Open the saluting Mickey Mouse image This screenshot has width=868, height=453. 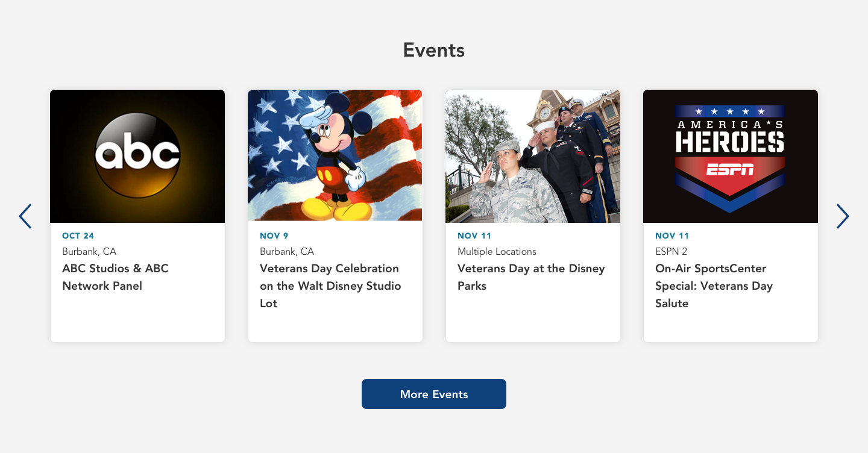(x=335, y=156)
